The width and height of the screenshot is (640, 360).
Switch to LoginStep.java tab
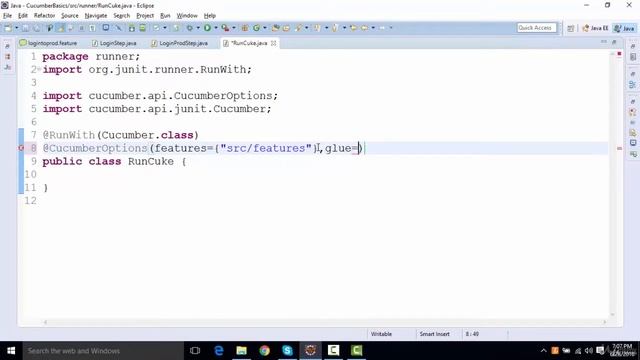[114, 43]
